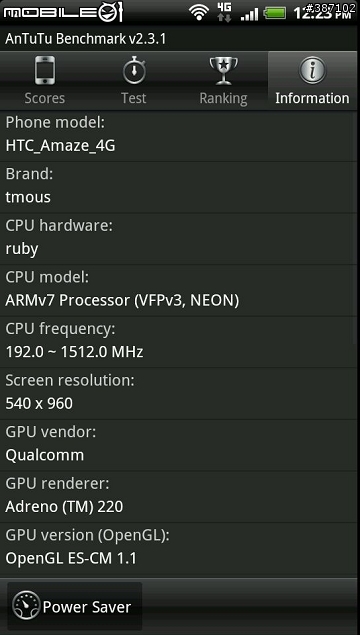Tap the battery status icon
The height and width of the screenshot is (635, 360).
click(x=275, y=13)
